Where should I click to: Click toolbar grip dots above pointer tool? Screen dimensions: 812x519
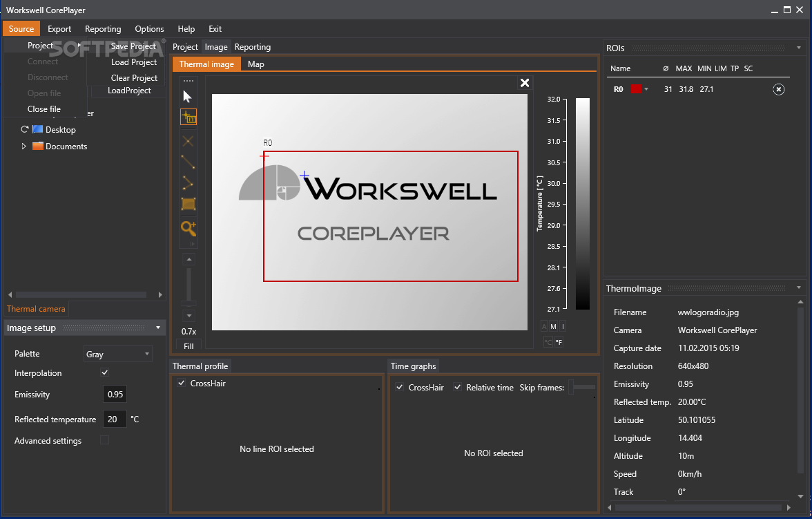(x=188, y=81)
